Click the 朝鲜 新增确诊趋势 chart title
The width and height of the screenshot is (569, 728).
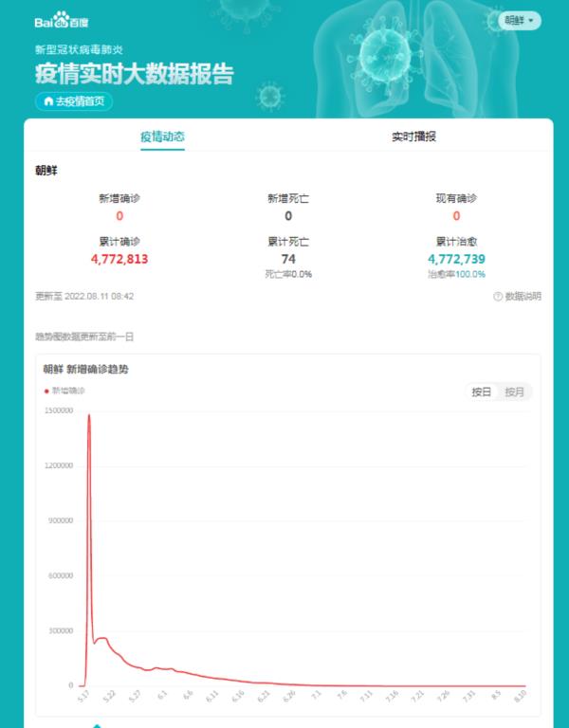[x=86, y=369]
